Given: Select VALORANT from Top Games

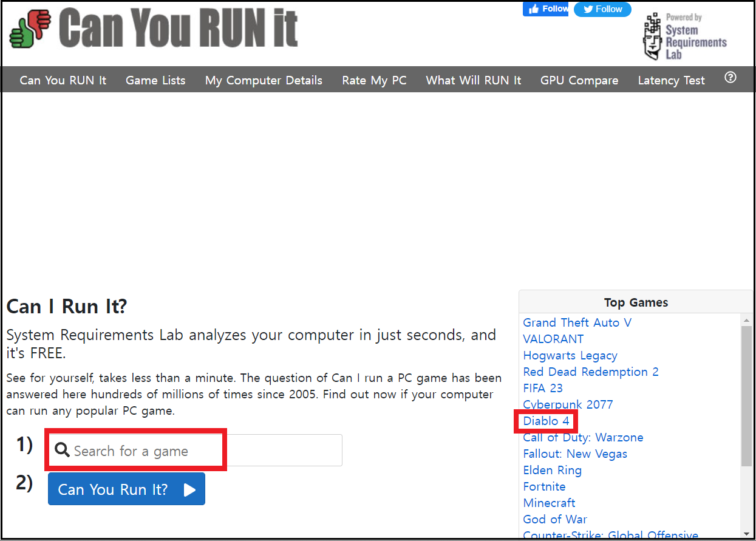Looking at the screenshot, I should [x=553, y=339].
